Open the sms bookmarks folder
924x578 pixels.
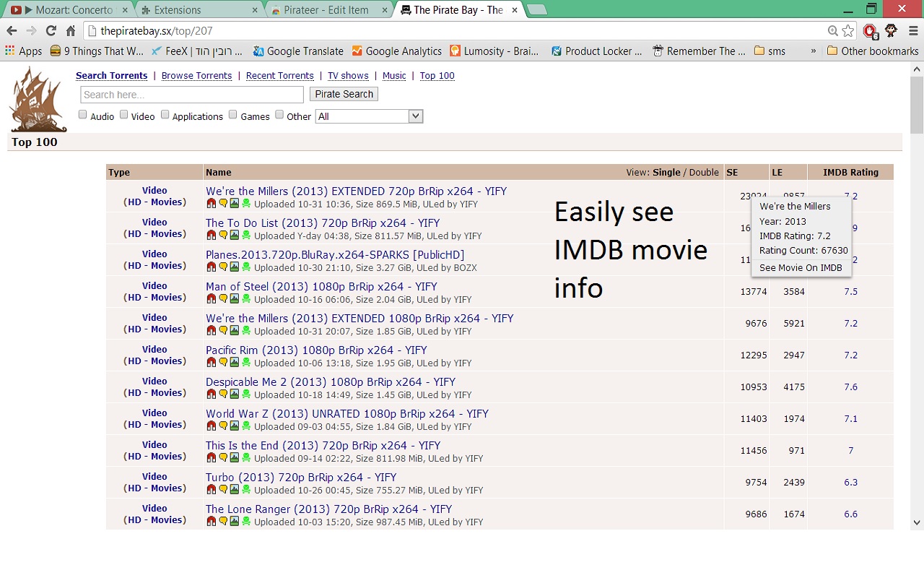point(770,51)
